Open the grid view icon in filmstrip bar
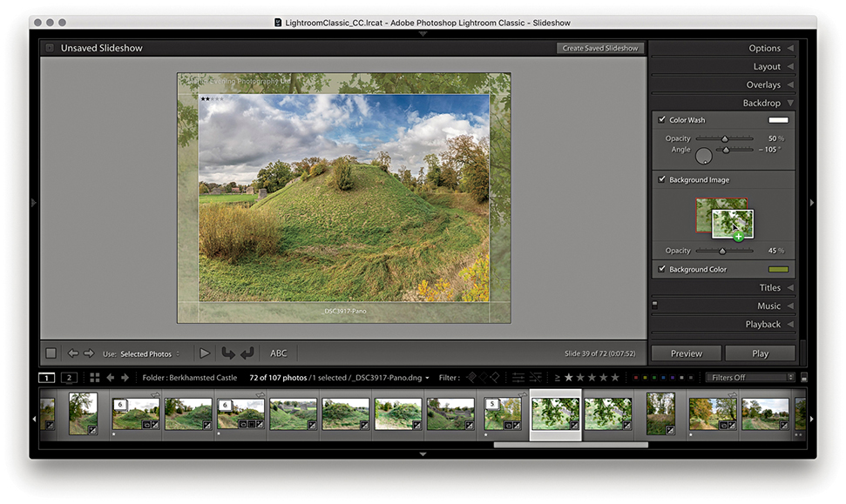 tap(94, 378)
